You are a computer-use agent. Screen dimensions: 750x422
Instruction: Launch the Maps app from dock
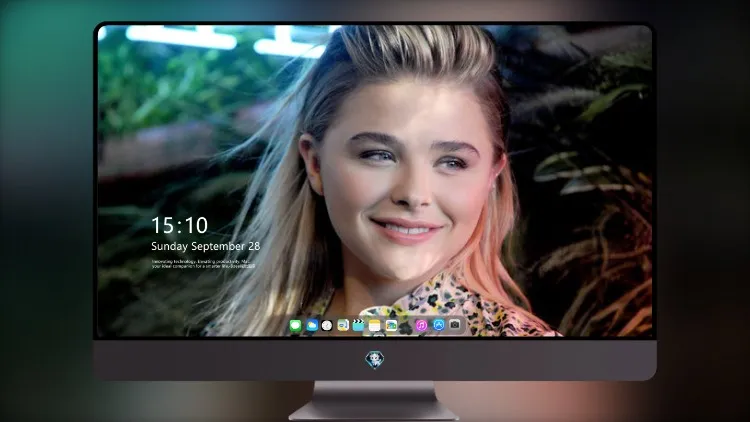pyautogui.click(x=343, y=326)
